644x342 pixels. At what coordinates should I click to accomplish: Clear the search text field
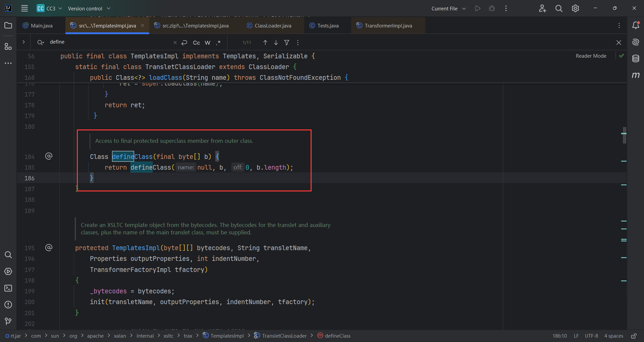(175, 43)
